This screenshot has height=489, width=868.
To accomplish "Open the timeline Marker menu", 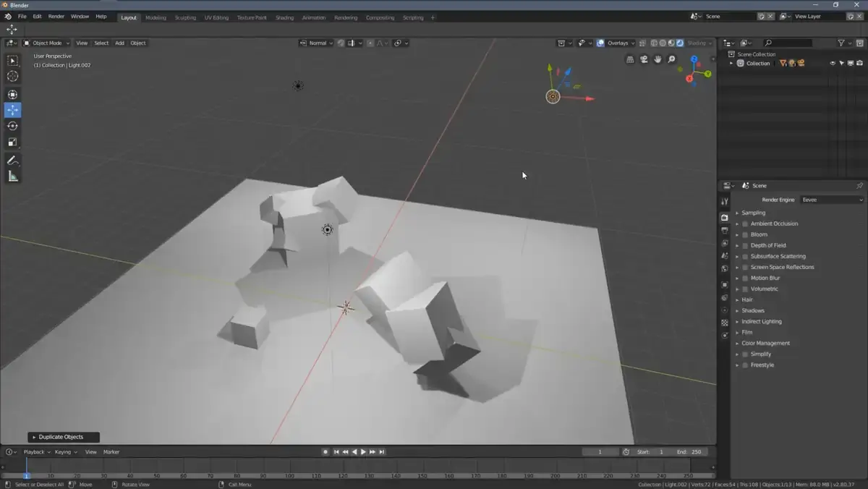I will 111,452.
